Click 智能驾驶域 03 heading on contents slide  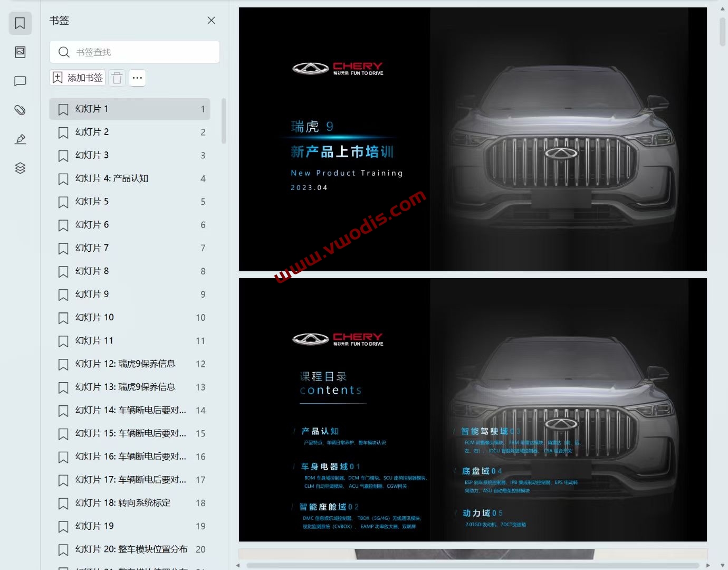click(491, 431)
